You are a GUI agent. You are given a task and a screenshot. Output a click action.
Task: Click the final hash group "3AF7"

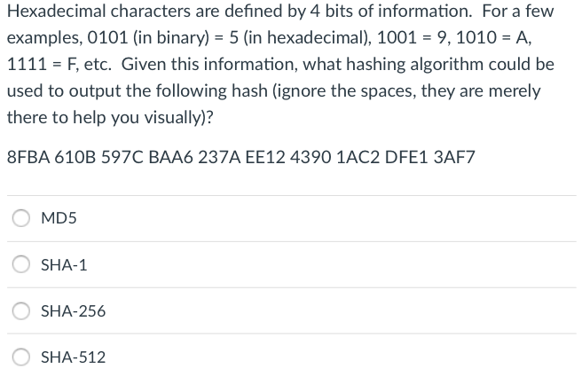(x=454, y=157)
